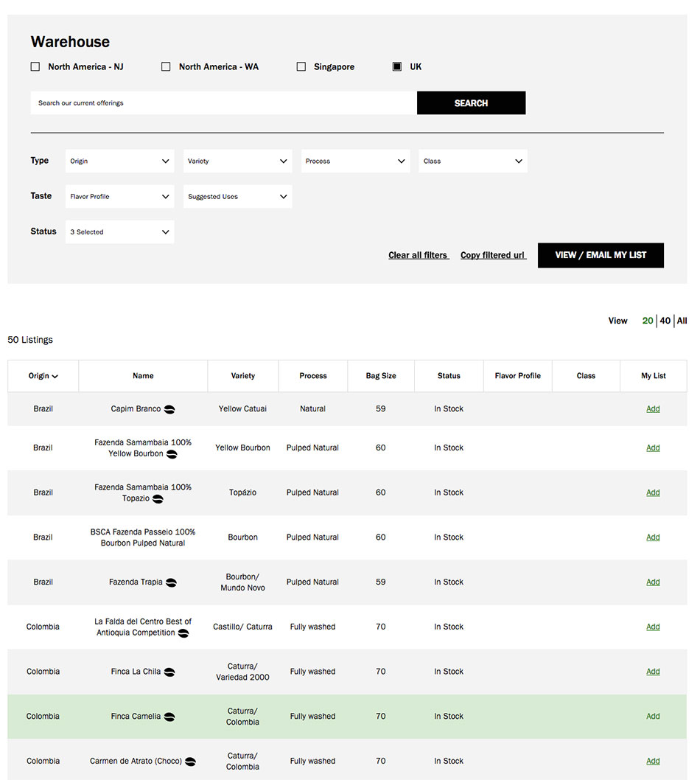
Task: Click Clear all filters link
Action: (418, 255)
